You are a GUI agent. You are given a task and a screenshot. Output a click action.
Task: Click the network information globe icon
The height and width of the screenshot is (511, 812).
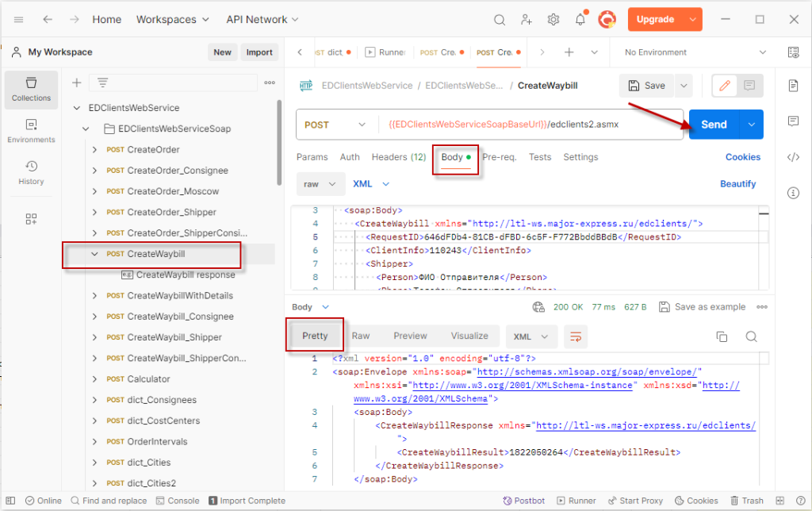[538, 307]
